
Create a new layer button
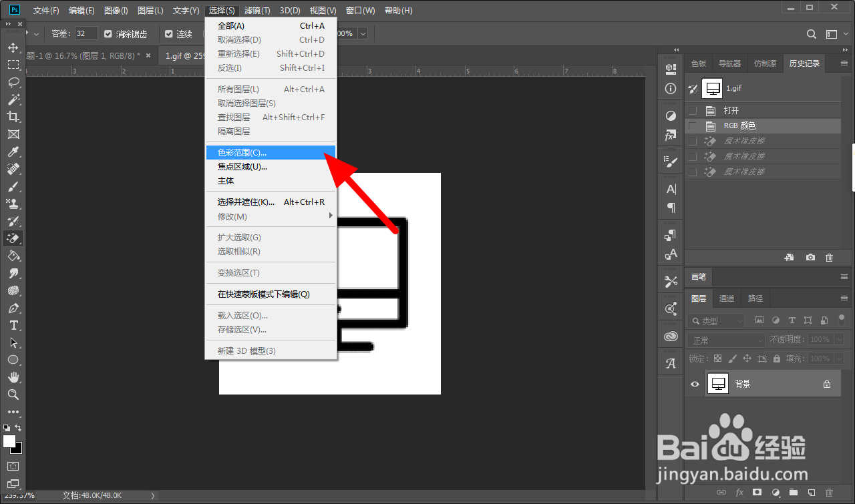pyautogui.click(x=810, y=493)
